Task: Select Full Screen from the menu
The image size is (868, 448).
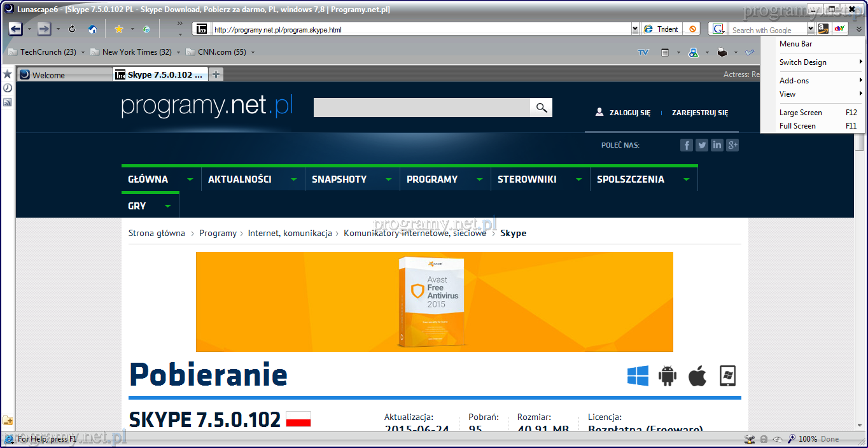Action: (x=797, y=126)
